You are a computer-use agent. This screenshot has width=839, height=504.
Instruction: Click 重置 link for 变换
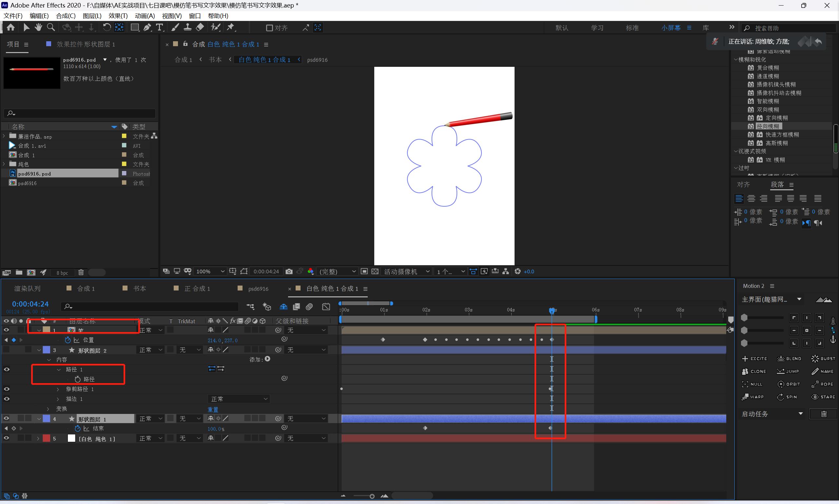pyautogui.click(x=213, y=409)
